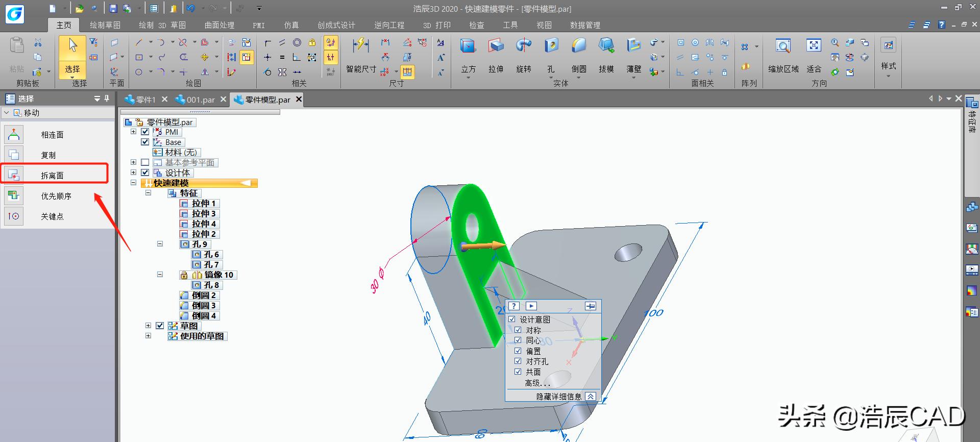980x442 pixels.
Task: Click the cut scissors icon
Action: tap(37, 42)
